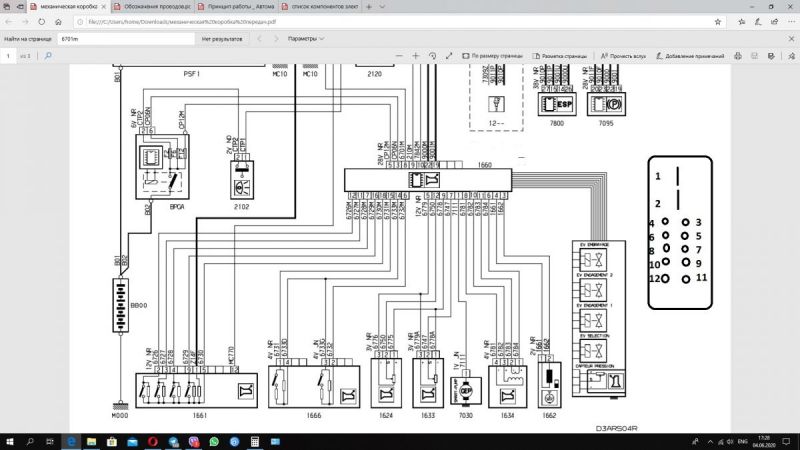The height and width of the screenshot is (450, 800).
Task: Start Прочесть вслух read aloud
Action: (x=623, y=56)
